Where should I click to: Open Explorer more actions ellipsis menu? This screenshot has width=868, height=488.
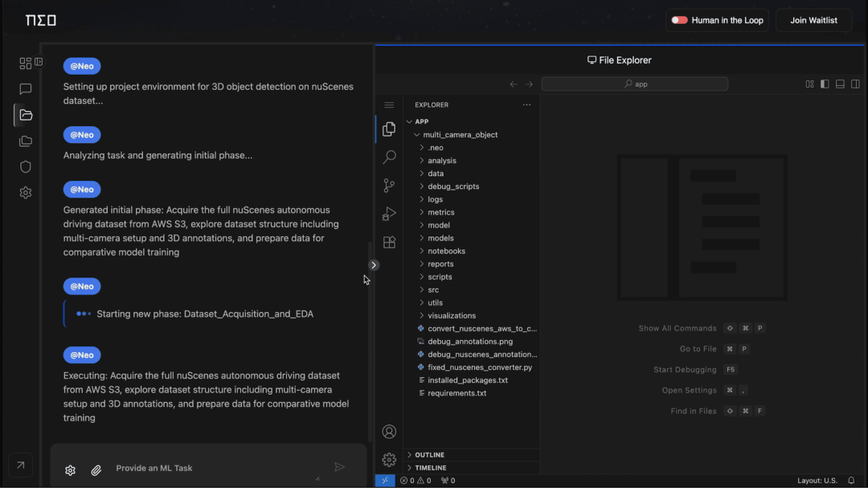click(x=526, y=105)
